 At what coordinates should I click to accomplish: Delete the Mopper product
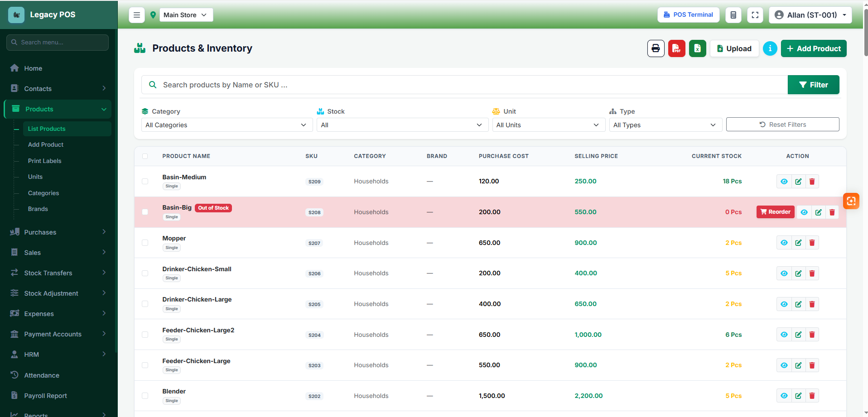(812, 243)
